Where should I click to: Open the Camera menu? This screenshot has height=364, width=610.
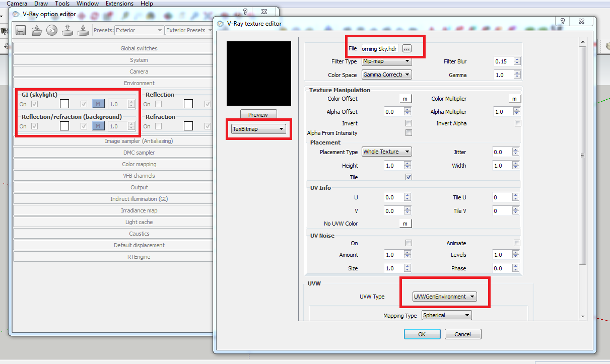17,4
